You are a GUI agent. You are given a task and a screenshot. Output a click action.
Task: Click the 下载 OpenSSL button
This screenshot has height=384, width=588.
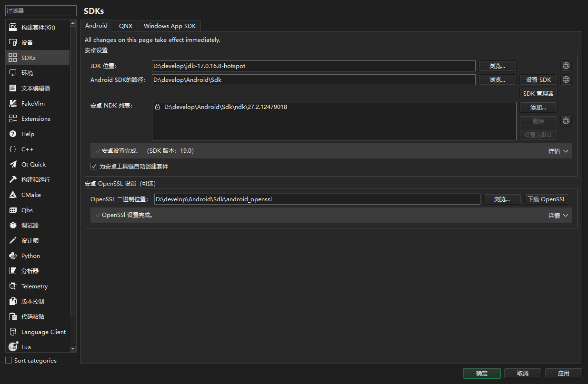547,199
